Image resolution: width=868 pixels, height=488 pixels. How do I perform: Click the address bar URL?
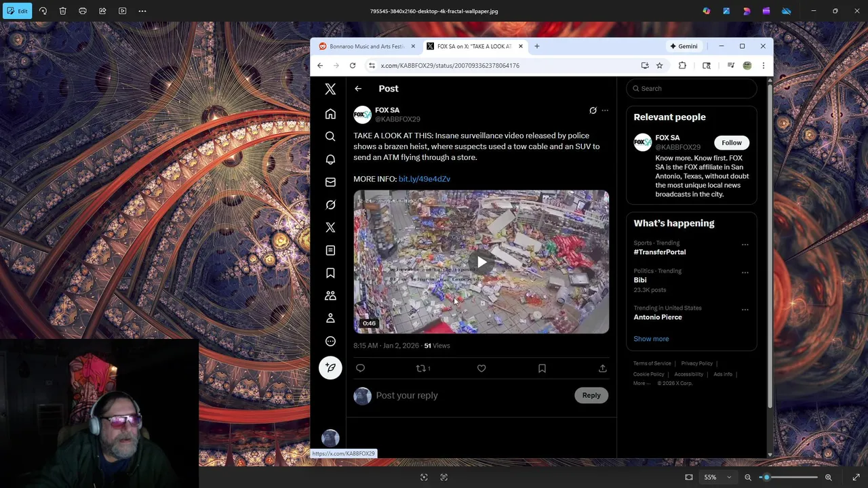pyautogui.click(x=450, y=66)
